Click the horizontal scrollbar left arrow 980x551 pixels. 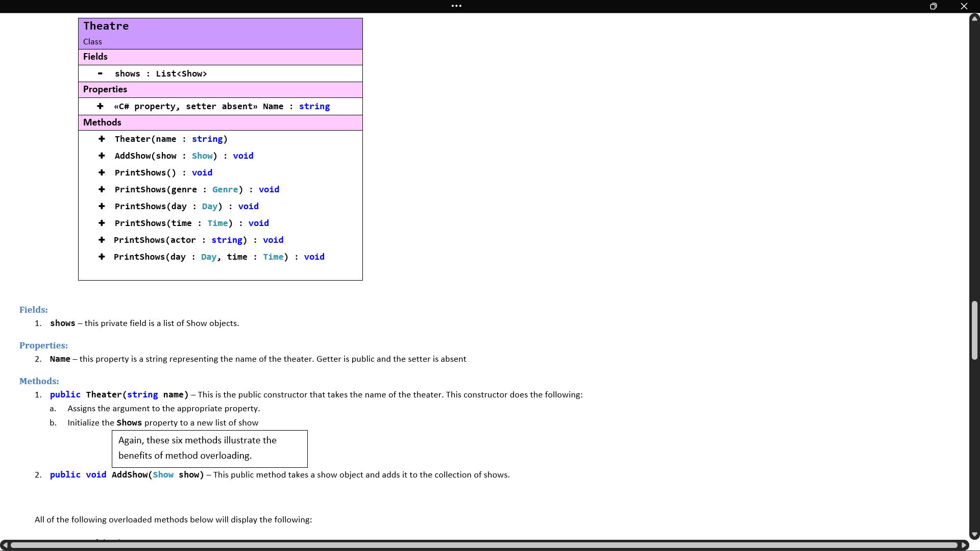tap(5, 545)
